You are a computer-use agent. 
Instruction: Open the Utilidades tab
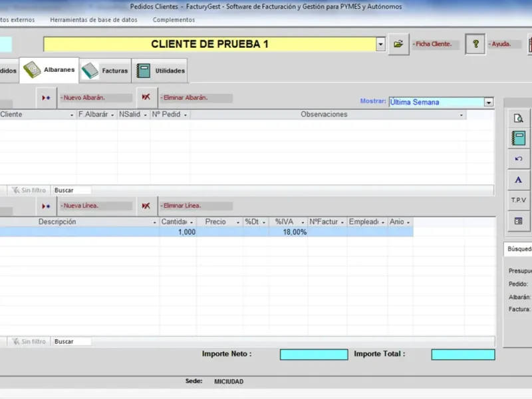point(160,70)
